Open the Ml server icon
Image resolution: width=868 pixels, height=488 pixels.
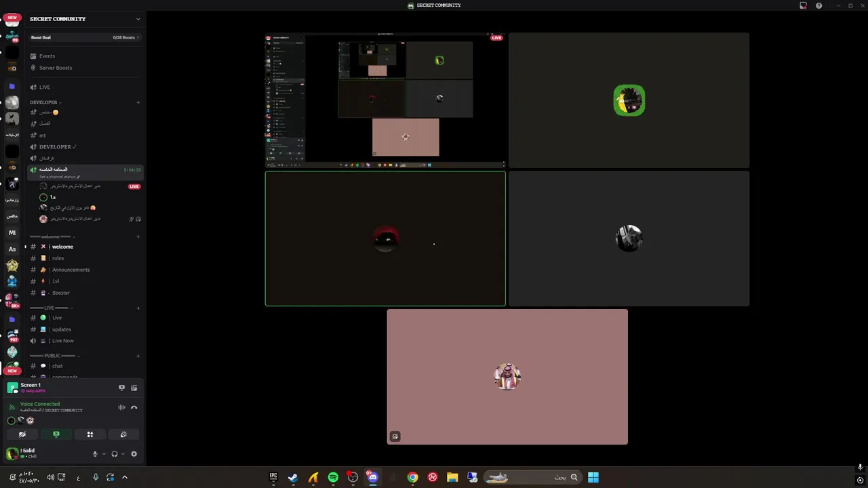[x=12, y=232]
